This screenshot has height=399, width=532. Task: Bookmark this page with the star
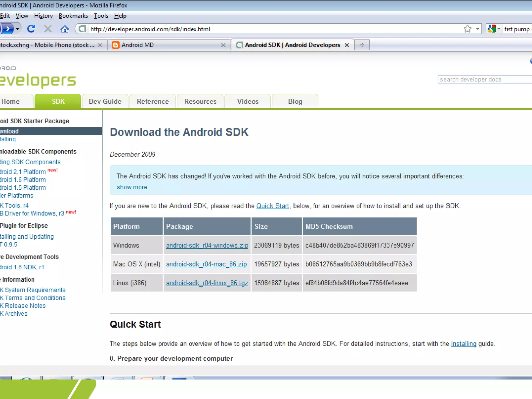click(467, 29)
